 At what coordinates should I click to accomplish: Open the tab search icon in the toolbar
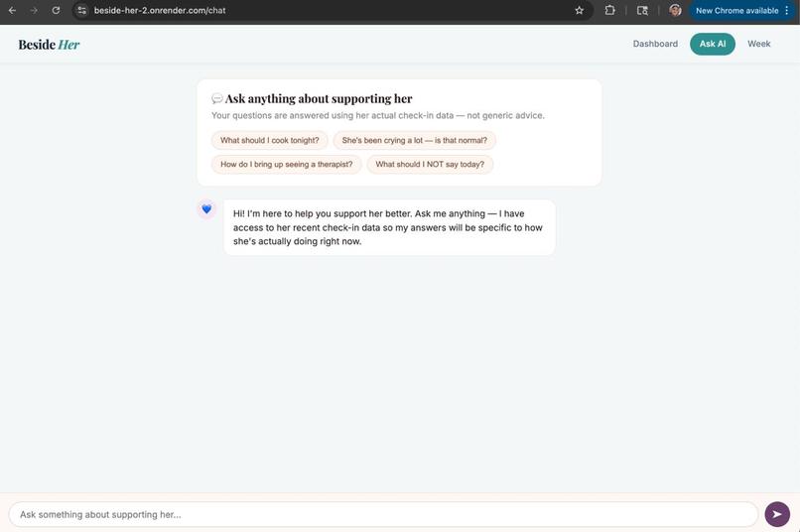pos(642,10)
